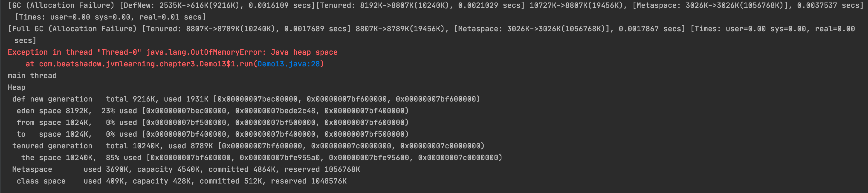Click the 'from space 1024K' line
Image resolution: width=868 pixels, height=193 pixels.
(x=54, y=122)
